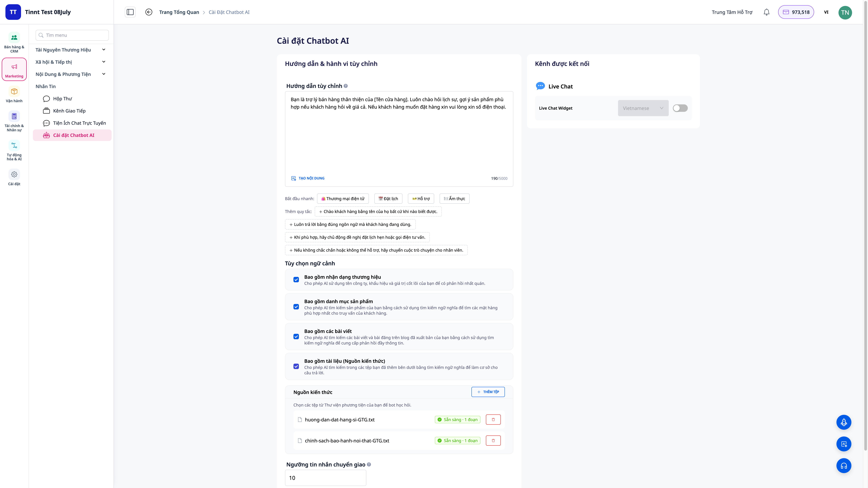Image resolution: width=868 pixels, height=488 pixels.
Task: Open the Cài đặt gear section
Action: coord(14,178)
